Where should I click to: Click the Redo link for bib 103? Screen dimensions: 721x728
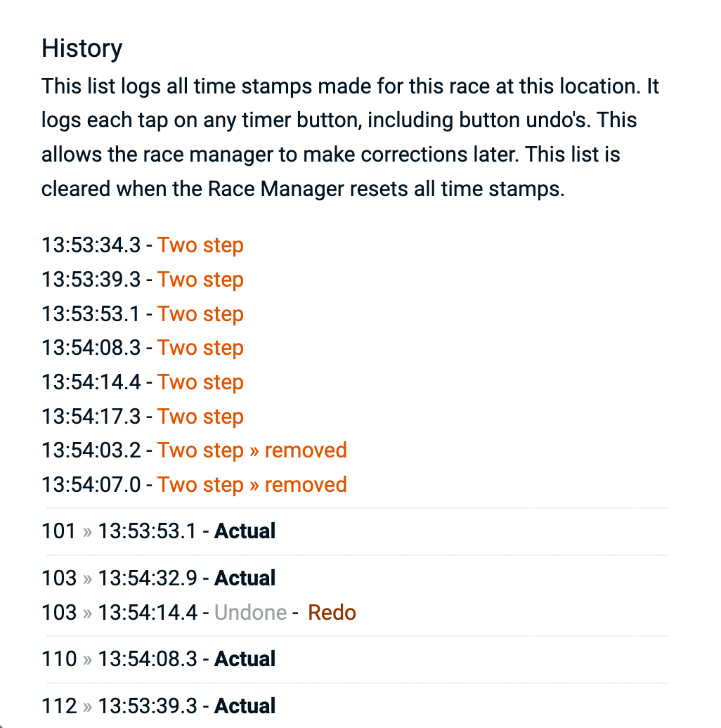click(332, 613)
